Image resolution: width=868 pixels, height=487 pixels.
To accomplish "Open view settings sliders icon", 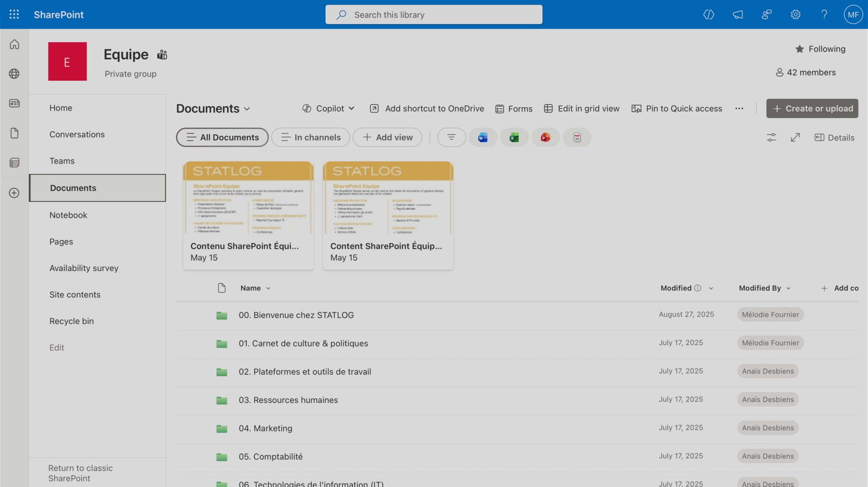I will tap(771, 137).
